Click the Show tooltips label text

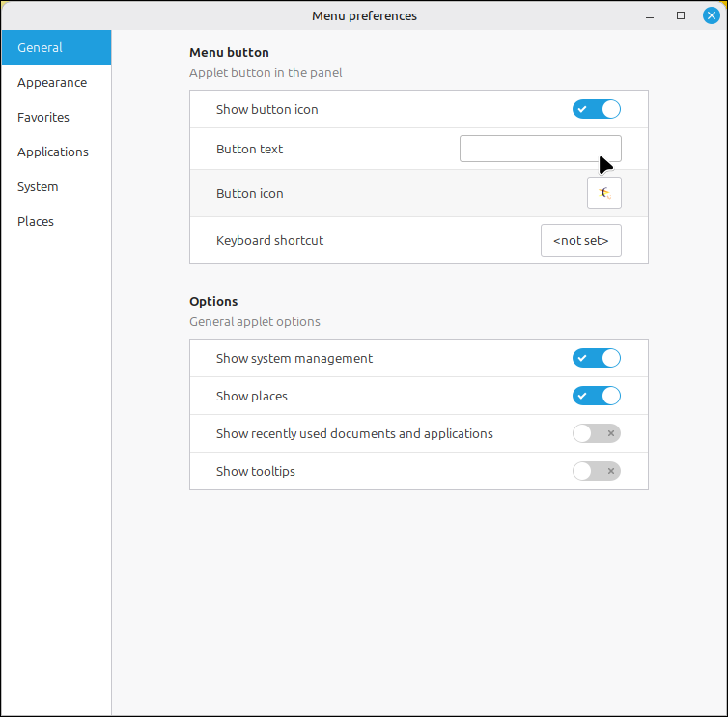pos(255,471)
